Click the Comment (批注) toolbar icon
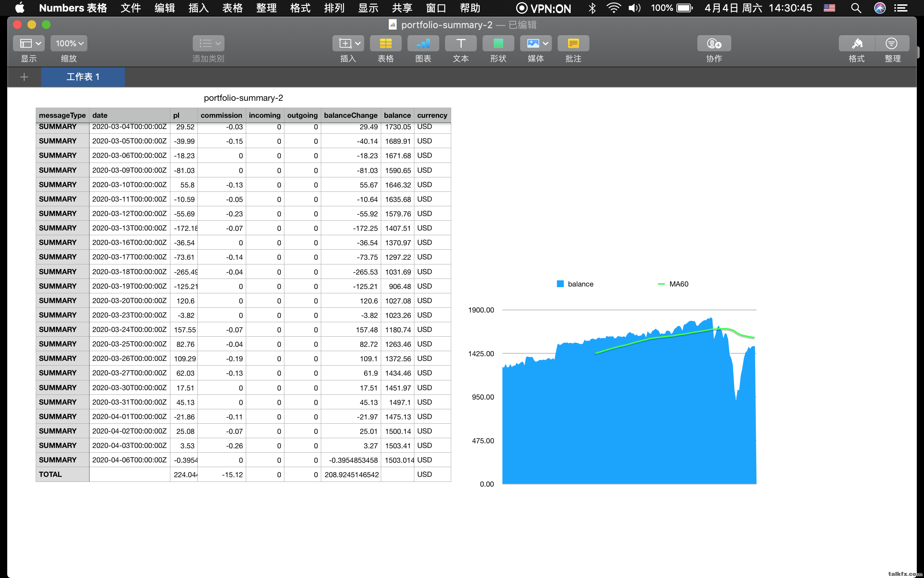Image resolution: width=924 pixels, height=578 pixels. (x=573, y=43)
